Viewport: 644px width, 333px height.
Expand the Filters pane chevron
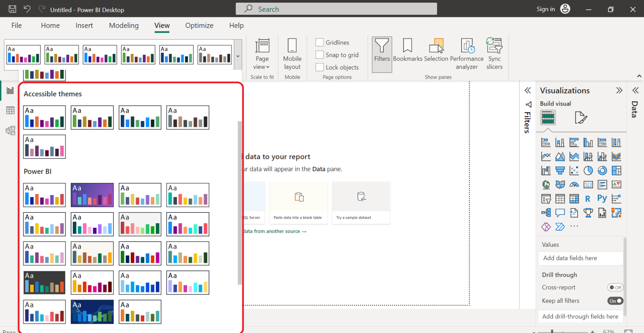click(x=528, y=91)
